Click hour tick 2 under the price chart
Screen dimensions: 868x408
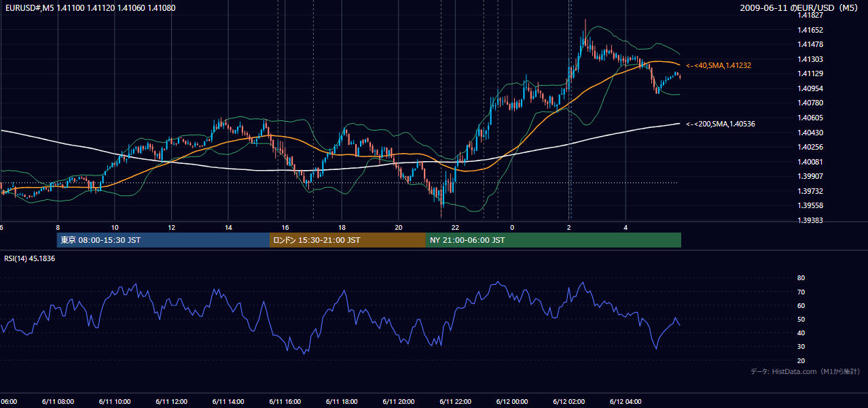pyautogui.click(x=569, y=227)
